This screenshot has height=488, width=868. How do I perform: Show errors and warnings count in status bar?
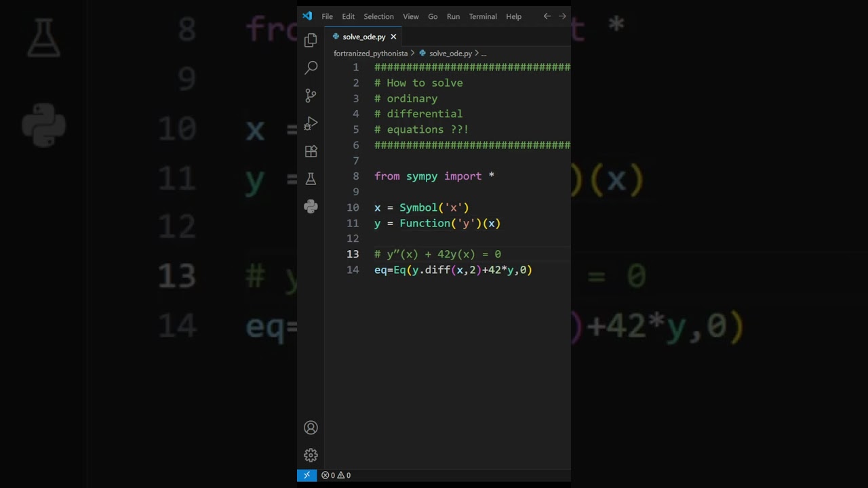point(336,475)
